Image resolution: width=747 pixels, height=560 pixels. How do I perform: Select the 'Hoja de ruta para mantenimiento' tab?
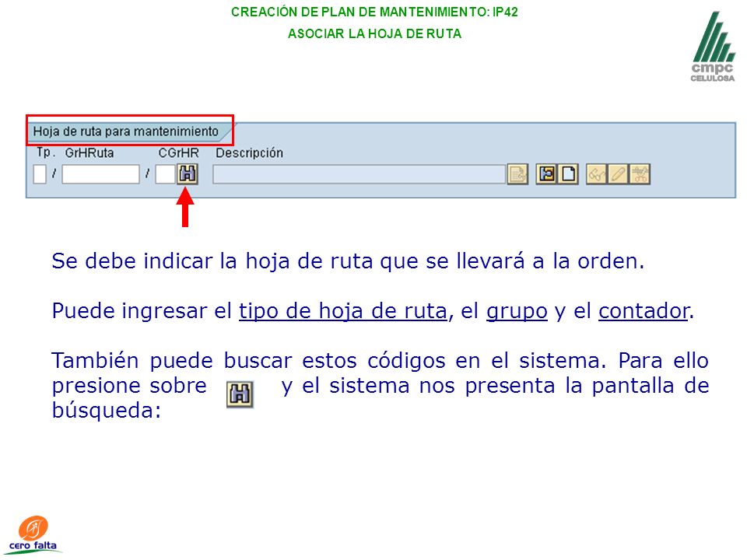click(126, 131)
